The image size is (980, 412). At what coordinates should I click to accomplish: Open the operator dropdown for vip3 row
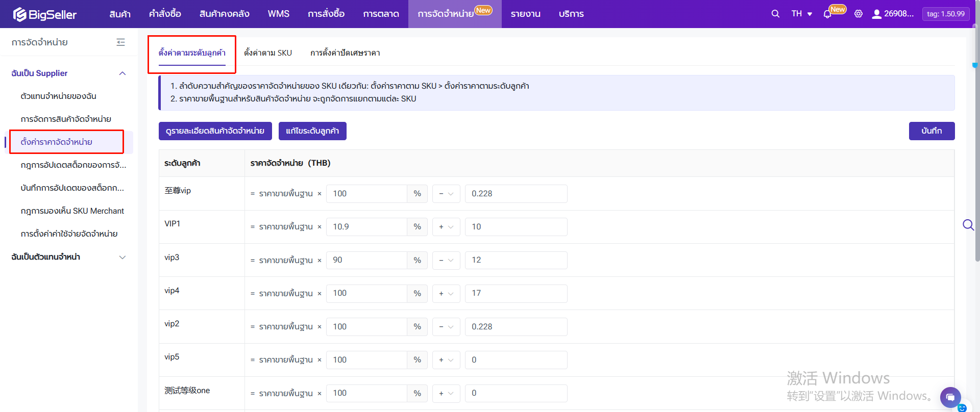tap(446, 260)
